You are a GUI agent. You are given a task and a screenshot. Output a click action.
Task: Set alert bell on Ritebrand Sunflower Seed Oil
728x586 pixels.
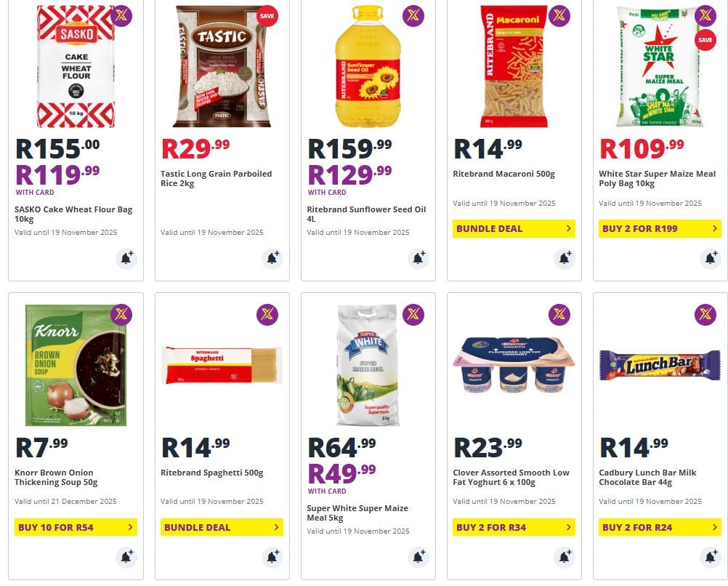418,258
